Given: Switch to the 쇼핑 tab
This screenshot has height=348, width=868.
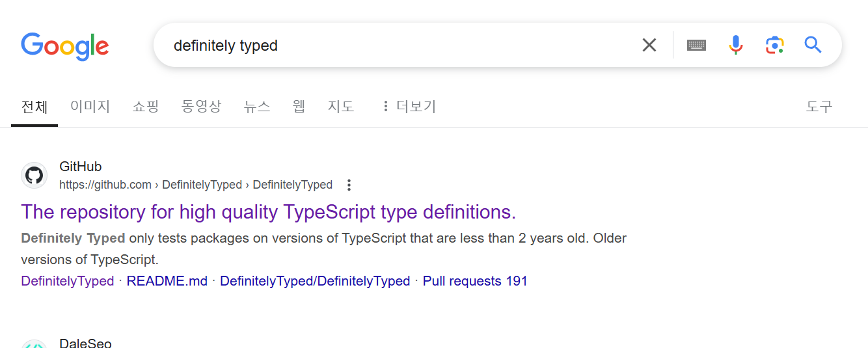Looking at the screenshot, I should [146, 107].
